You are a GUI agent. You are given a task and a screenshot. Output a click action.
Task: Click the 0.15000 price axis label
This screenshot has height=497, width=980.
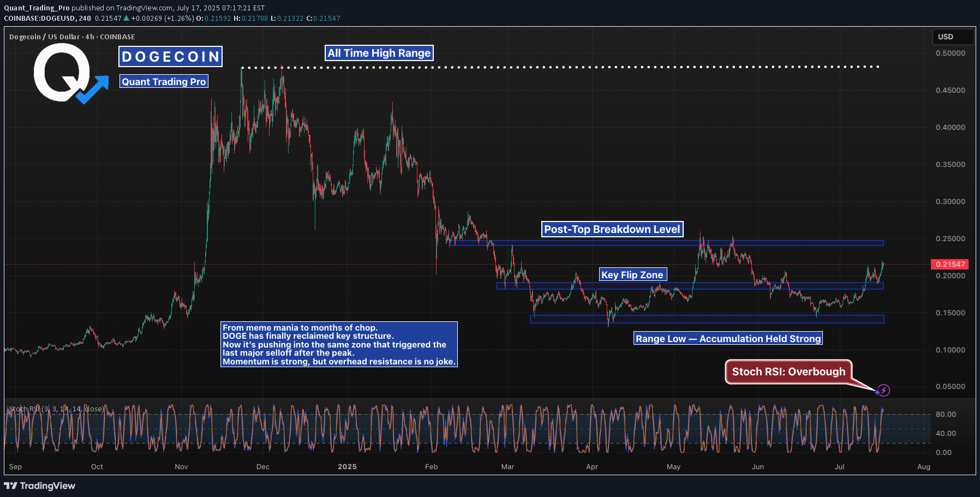pos(950,313)
